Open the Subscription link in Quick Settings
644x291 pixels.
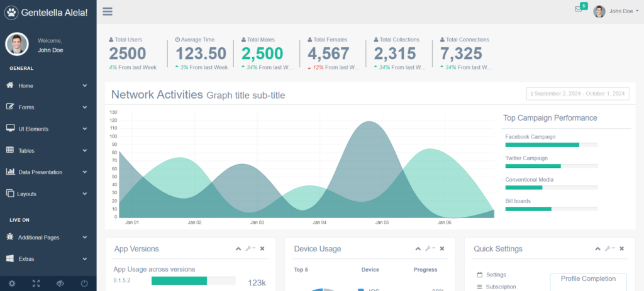501,287
